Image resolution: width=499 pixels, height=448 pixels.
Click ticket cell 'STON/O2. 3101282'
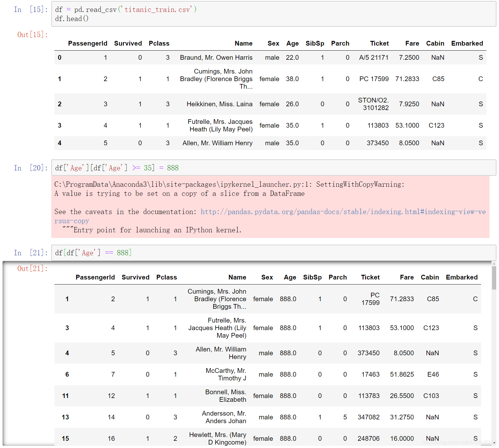(374, 104)
